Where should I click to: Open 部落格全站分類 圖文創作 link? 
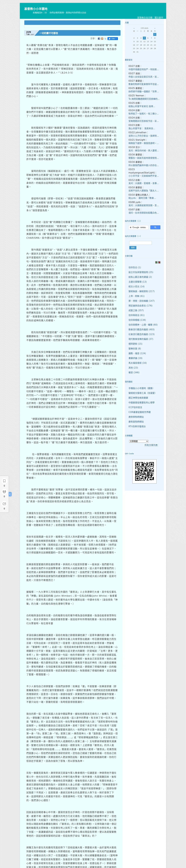click(150, 18)
